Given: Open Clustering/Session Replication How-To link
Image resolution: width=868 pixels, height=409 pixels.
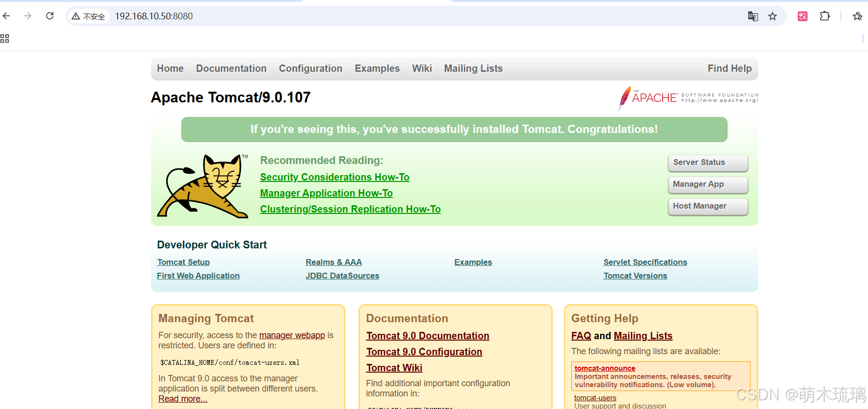Looking at the screenshot, I should pos(350,209).
